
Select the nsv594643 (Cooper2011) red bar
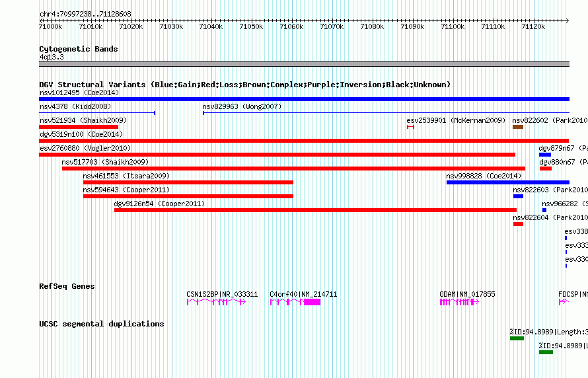[188, 196]
